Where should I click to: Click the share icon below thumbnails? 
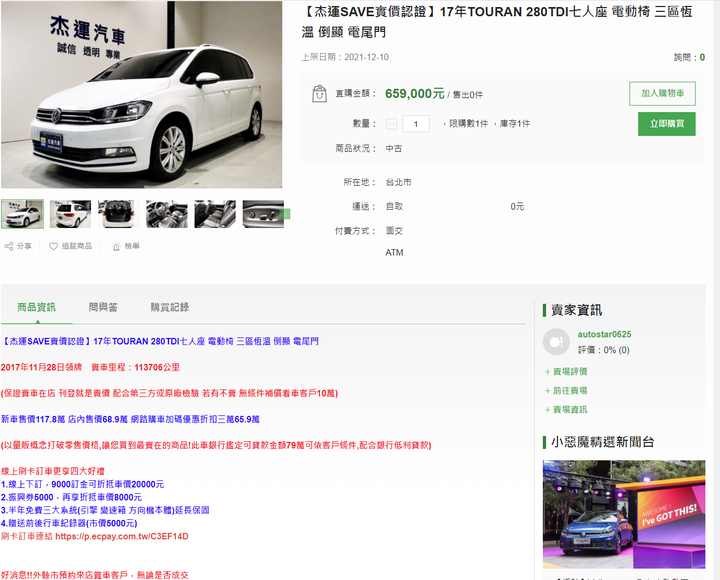pyautogui.click(x=9, y=246)
